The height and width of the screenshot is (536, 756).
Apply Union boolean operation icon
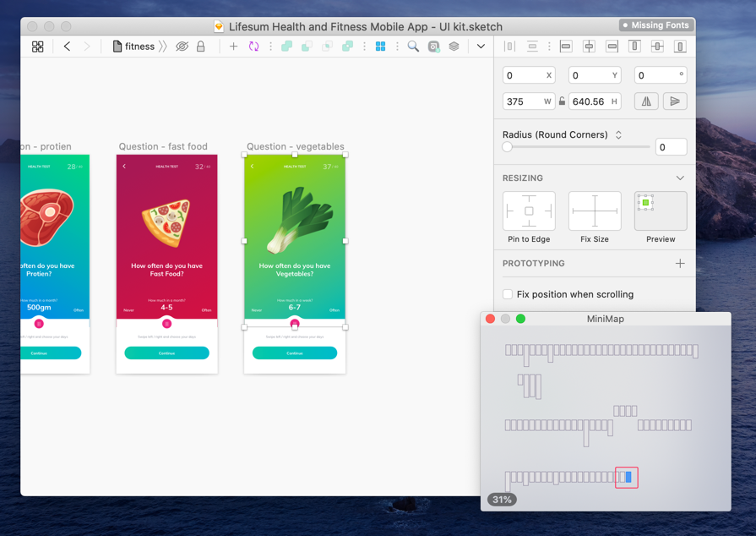click(x=287, y=46)
